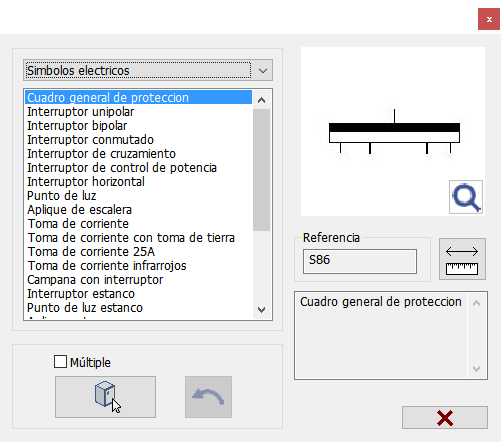Image resolution: width=501 pixels, height=442 pixels.
Task: Click the magnifier zoom preview icon
Action: pos(466,197)
